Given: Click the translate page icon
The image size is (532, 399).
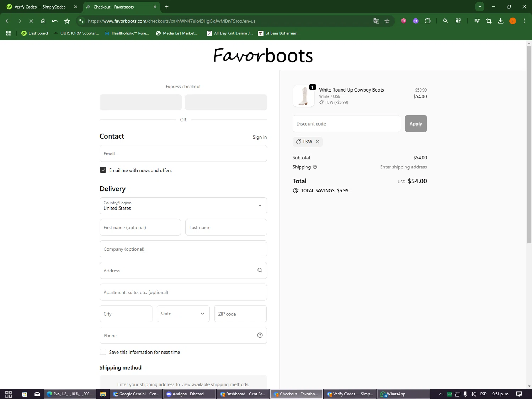Looking at the screenshot, I should click(x=376, y=21).
